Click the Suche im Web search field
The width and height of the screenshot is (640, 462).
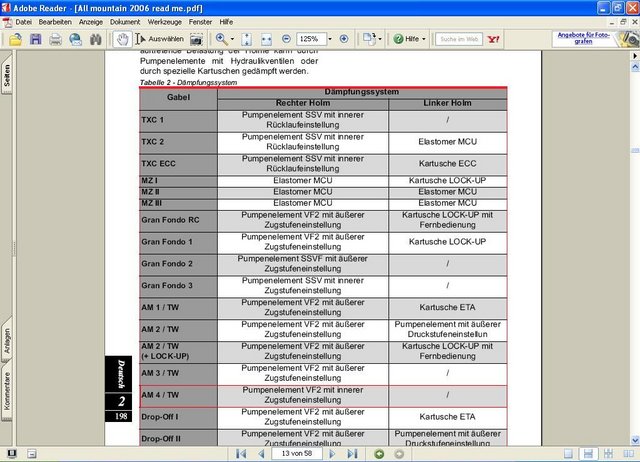tap(459, 39)
